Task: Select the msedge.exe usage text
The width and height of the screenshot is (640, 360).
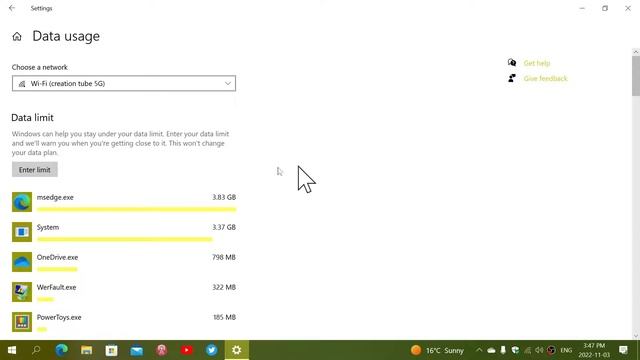Action: tap(55, 197)
